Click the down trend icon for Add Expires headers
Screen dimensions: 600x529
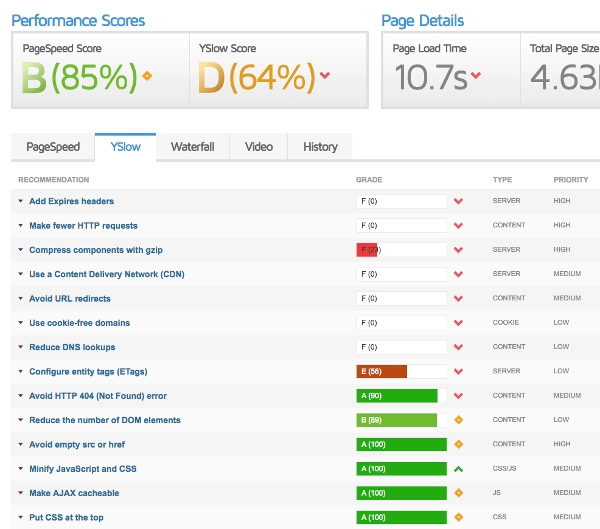[x=458, y=201]
